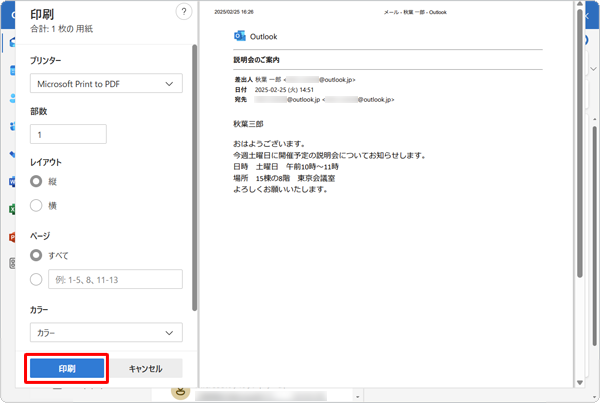
Task: Click the 印刷 dialog title heading
Action: click(42, 14)
